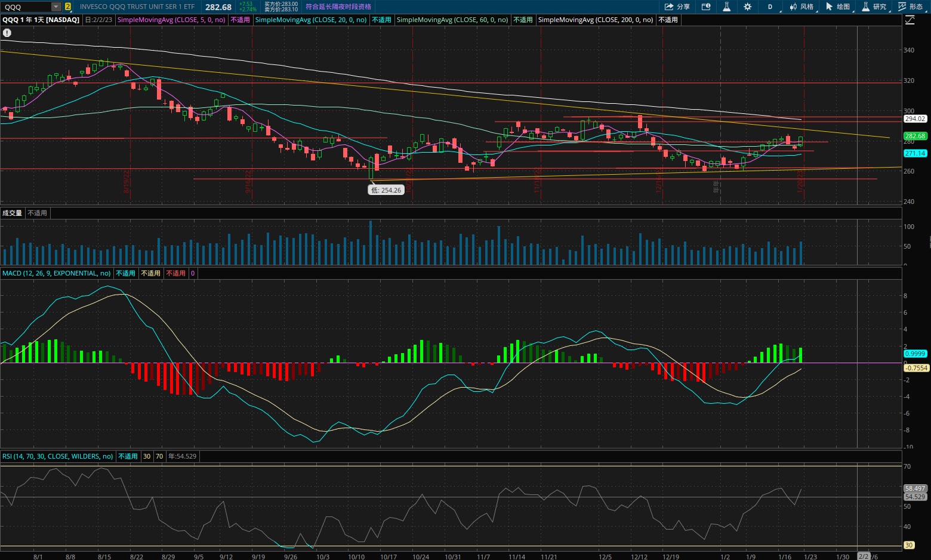Click the SimpleMovingAvg 5-period study label
Image resolution: width=931 pixels, height=560 pixels.
point(171,20)
